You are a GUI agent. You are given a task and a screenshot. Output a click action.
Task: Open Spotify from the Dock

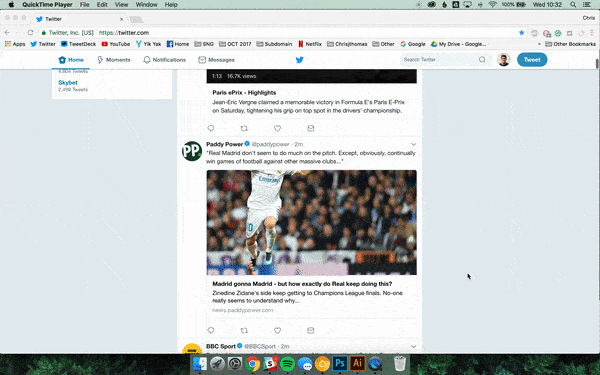(x=287, y=363)
